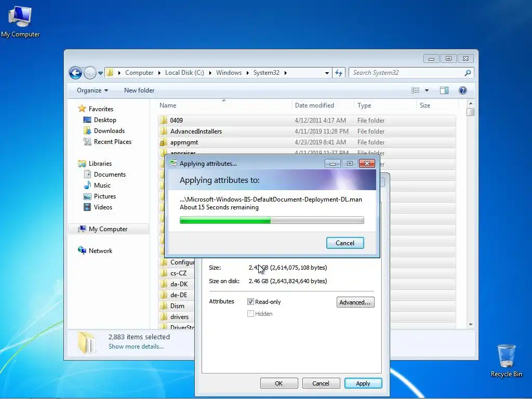Screen dimensions: 532x399
Task: Open My Computer desktop icon
Action: point(20,22)
